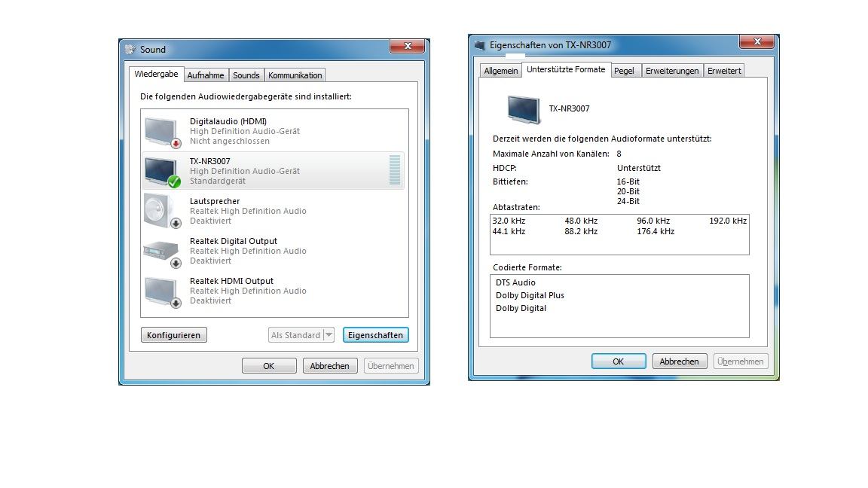868x488 pixels.
Task: Open the Als Standard dropdown arrow
Action: pos(329,335)
